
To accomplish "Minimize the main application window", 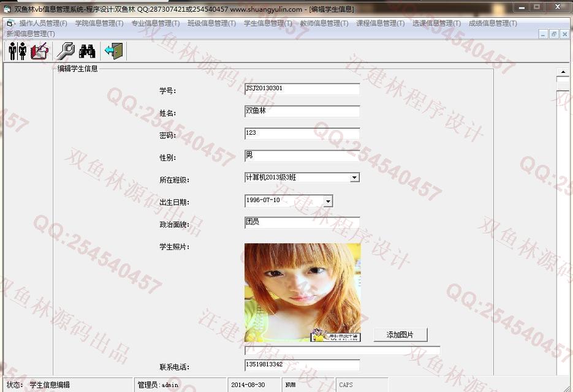I will (x=522, y=7).
